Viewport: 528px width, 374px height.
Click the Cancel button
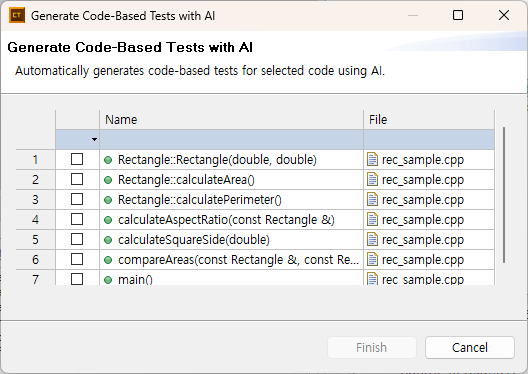tap(470, 347)
